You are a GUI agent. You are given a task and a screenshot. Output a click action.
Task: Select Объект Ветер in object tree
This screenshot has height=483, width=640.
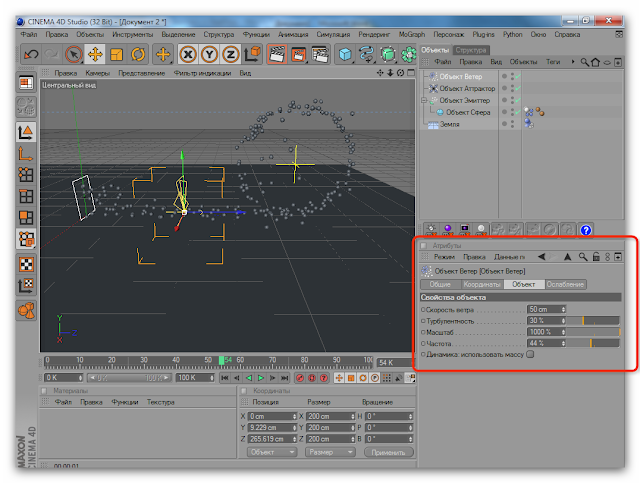[x=460, y=76]
